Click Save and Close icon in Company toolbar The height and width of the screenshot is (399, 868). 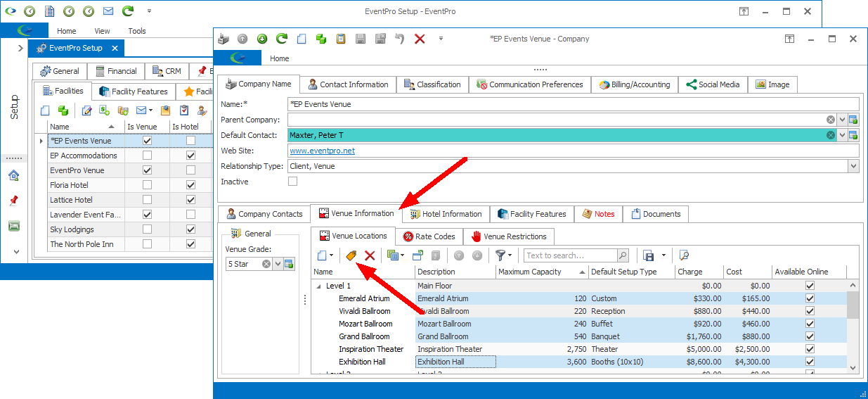380,39
